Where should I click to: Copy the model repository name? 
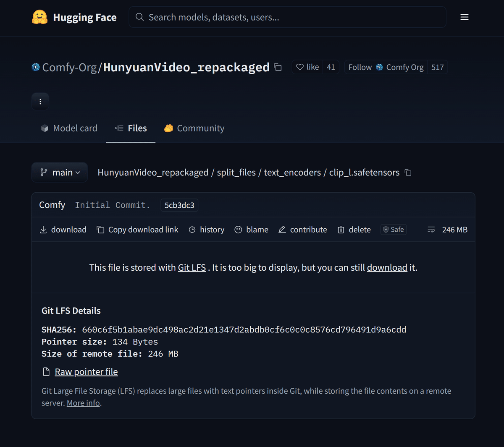pos(278,67)
